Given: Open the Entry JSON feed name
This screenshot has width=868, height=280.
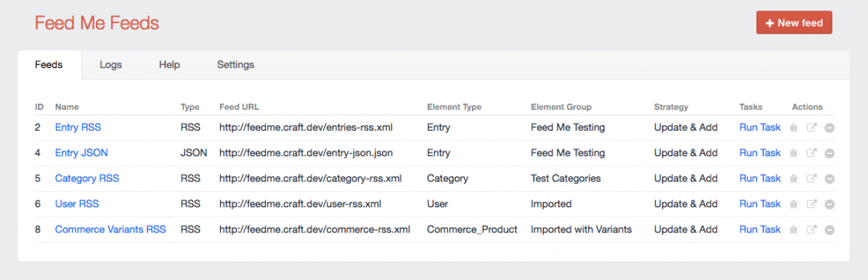Looking at the screenshot, I should [x=81, y=153].
